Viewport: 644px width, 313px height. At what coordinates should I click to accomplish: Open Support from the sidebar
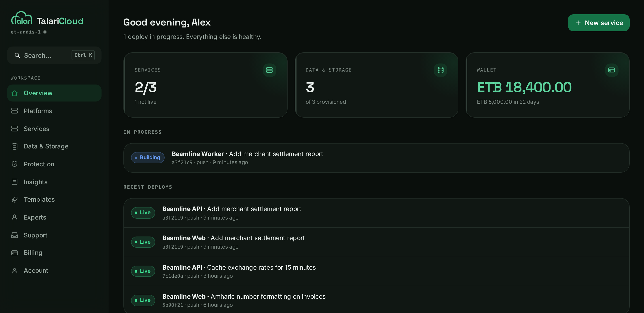click(54, 235)
